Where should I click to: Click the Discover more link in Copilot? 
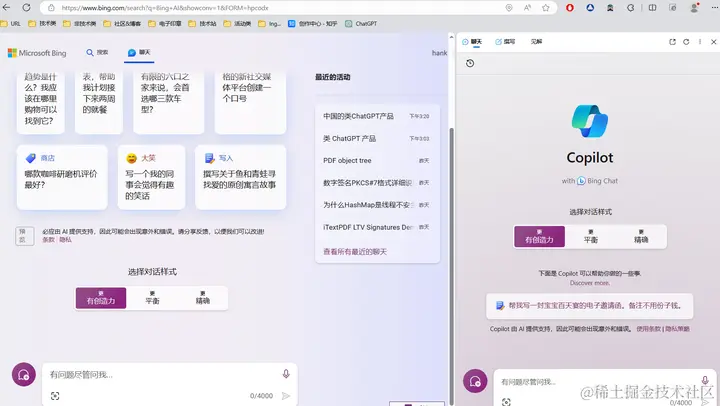tap(590, 283)
